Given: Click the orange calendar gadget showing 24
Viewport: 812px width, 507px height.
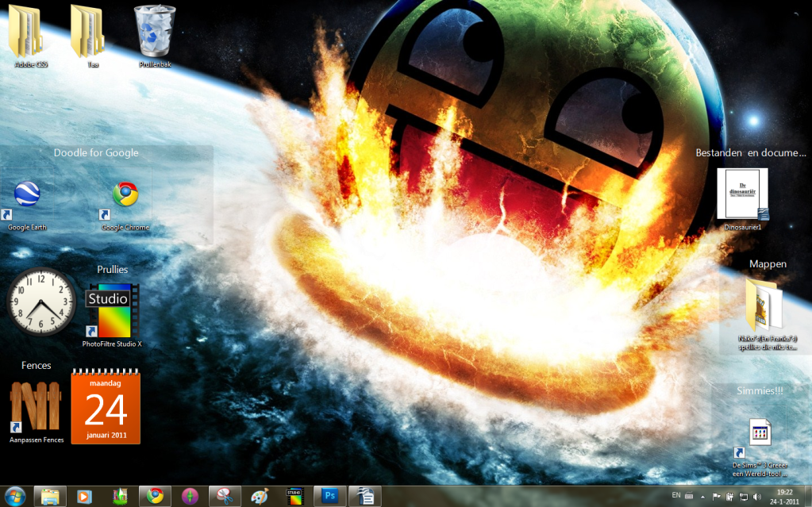Looking at the screenshot, I should [106, 406].
